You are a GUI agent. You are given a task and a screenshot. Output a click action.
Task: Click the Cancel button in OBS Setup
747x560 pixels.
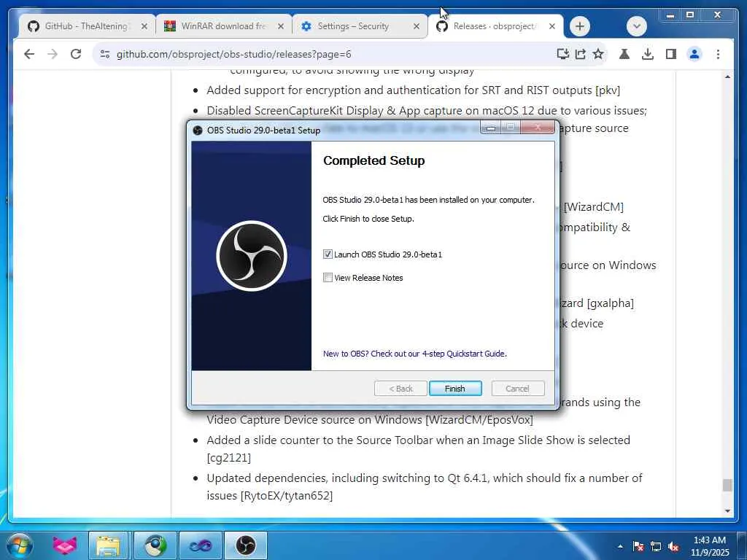tap(517, 389)
